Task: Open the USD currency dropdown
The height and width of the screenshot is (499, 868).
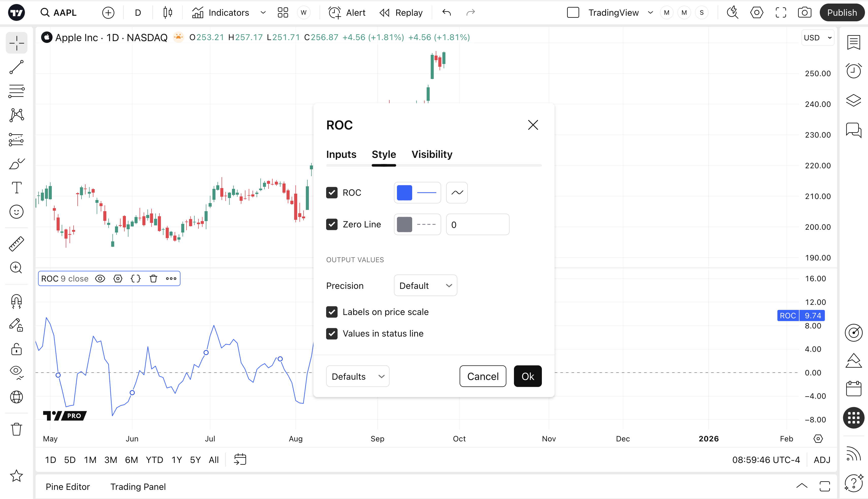Action: tap(818, 38)
